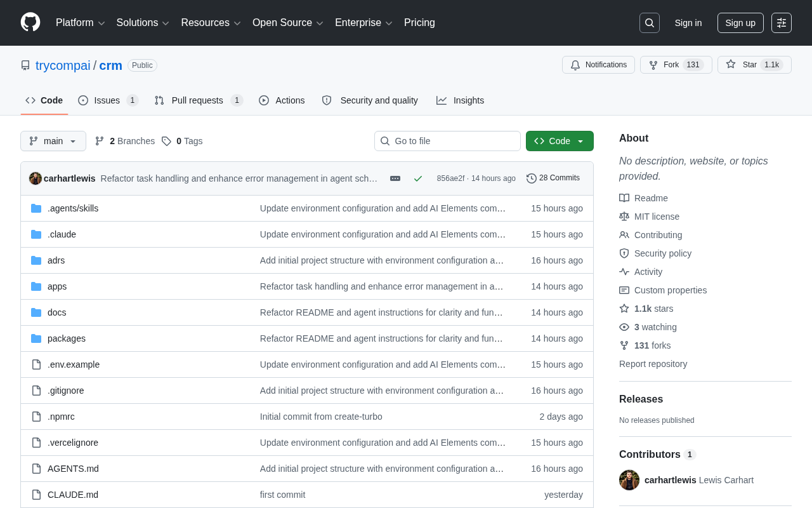
Task: Click the pulse icon beside Activity
Action: pyautogui.click(x=624, y=272)
